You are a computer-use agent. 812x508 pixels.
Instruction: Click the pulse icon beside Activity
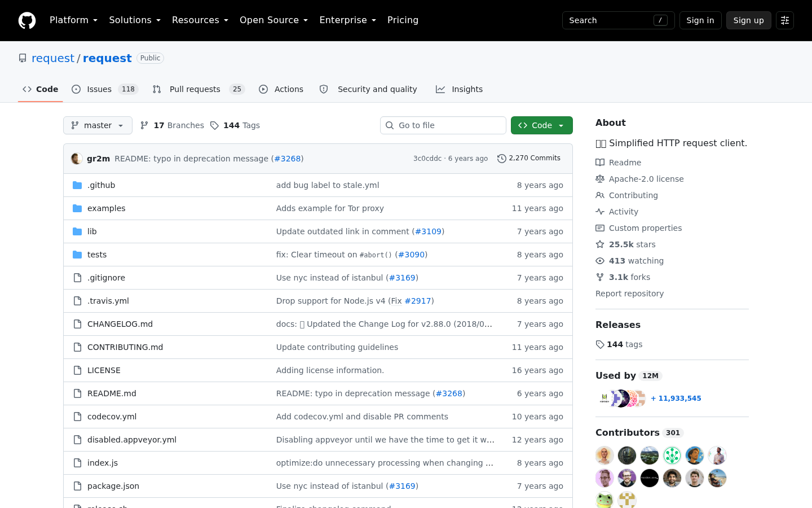[x=600, y=212]
